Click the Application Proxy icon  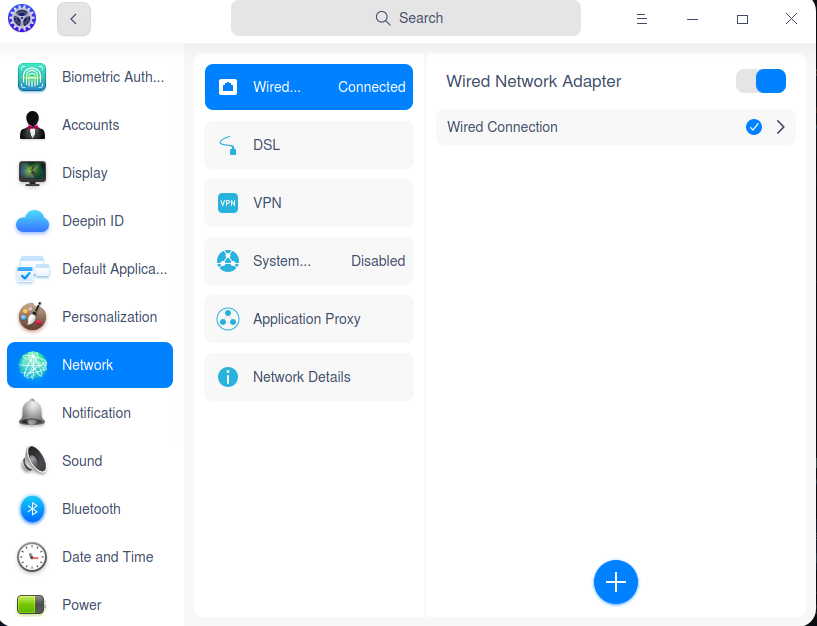point(228,318)
